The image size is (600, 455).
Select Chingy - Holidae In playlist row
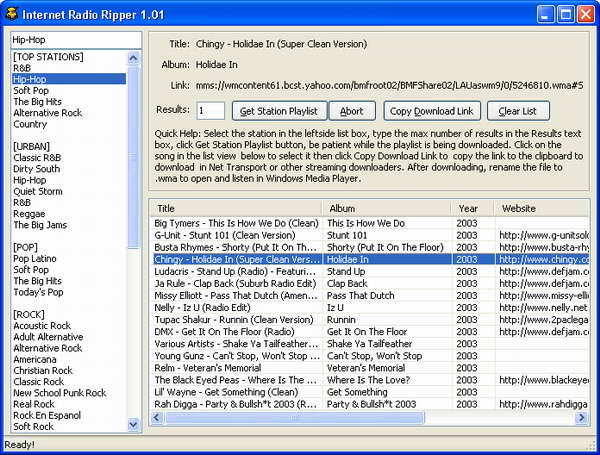point(369,259)
